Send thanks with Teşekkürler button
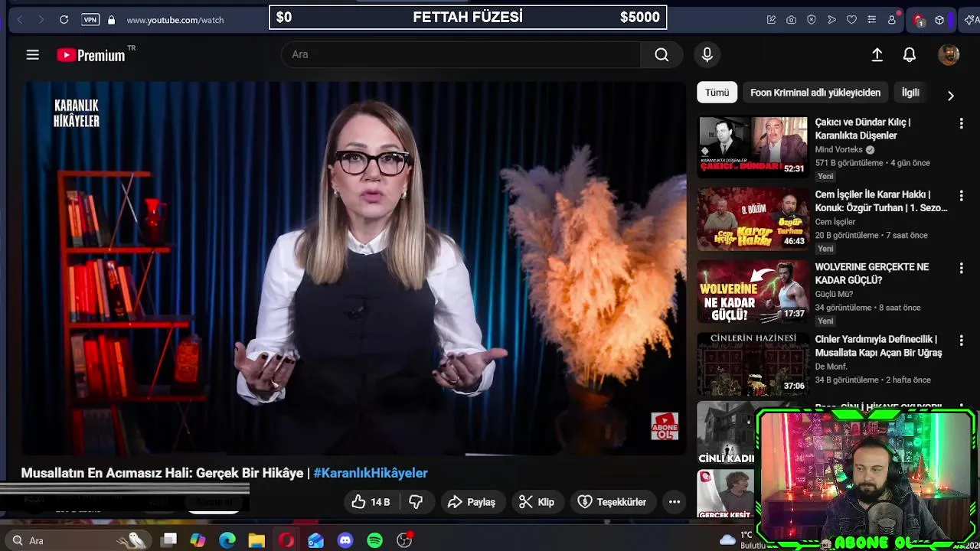Image resolution: width=980 pixels, height=551 pixels. [612, 502]
